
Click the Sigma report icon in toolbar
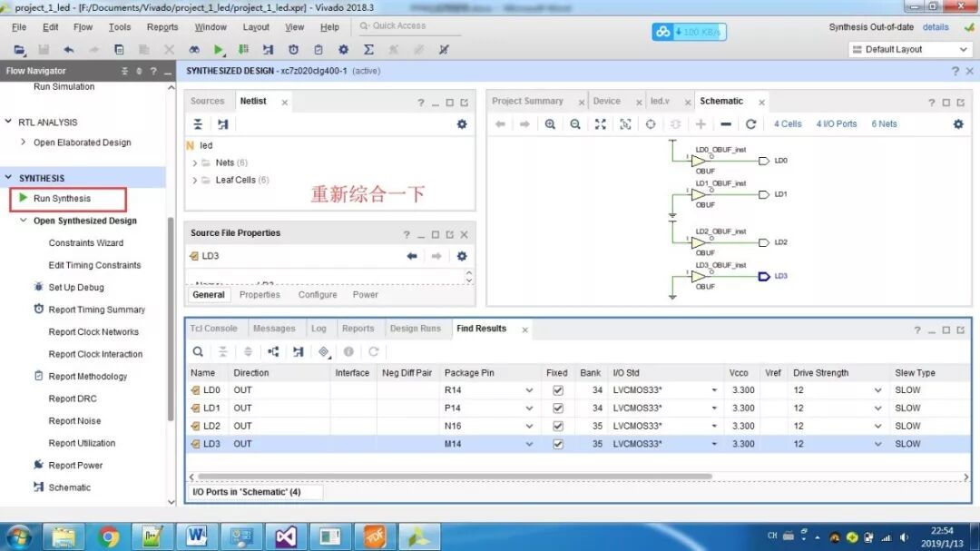tap(368, 49)
